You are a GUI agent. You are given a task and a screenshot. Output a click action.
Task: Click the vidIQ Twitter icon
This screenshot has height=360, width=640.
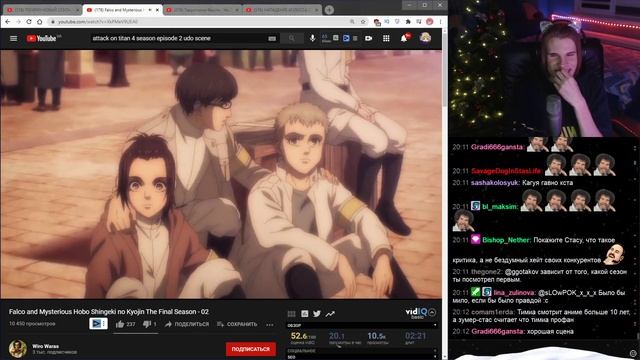pos(317,313)
